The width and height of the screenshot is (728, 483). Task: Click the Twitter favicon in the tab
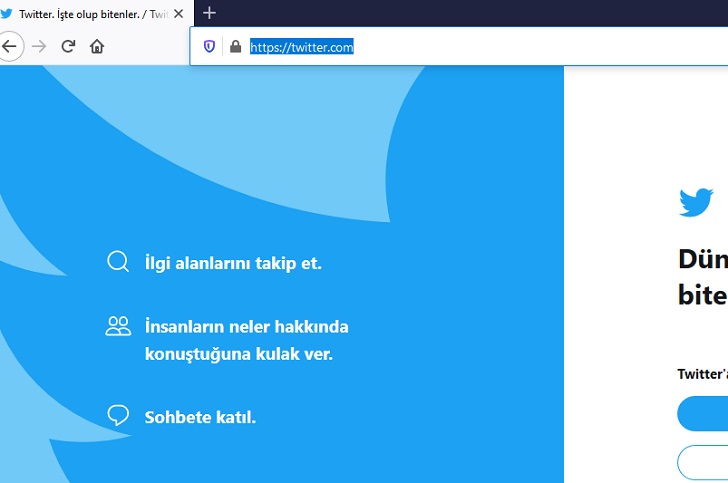click(x=6, y=14)
